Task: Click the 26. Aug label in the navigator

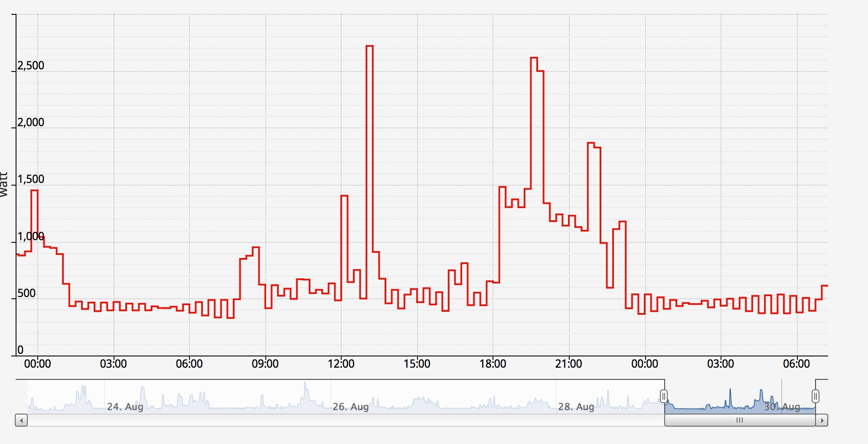Action: [x=350, y=407]
